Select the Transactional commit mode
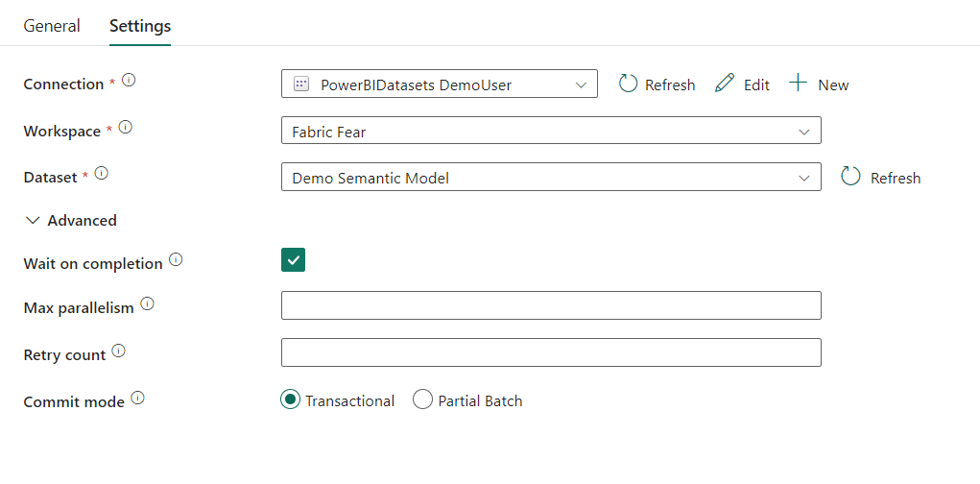The width and height of the screenshot is (980, 484). coord(291,400)
